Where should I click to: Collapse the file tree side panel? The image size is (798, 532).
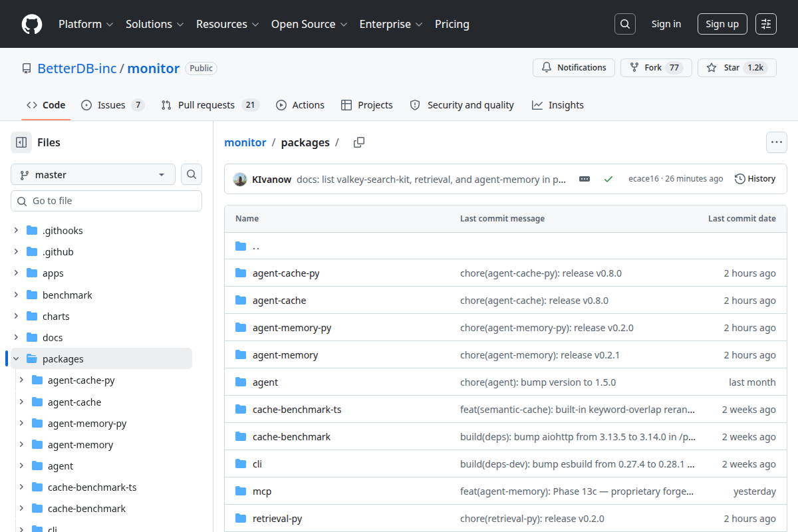[x=21, y=142]
